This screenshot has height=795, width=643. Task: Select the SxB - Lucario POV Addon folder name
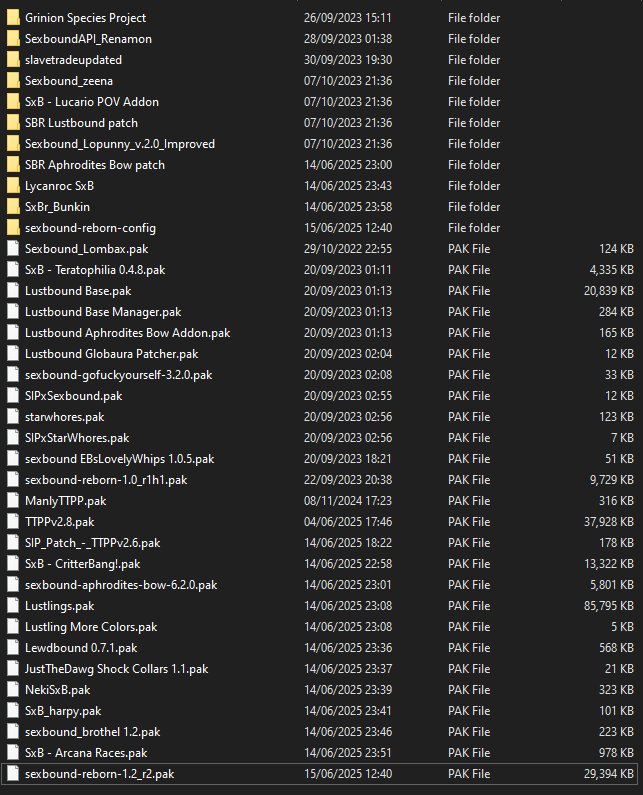pos(92,102)
